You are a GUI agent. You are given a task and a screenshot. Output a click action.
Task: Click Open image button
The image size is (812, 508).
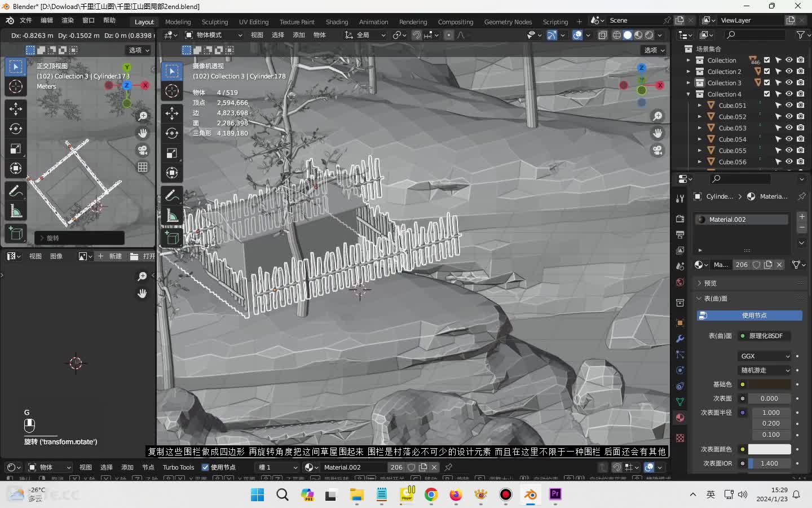coord(143,256)
